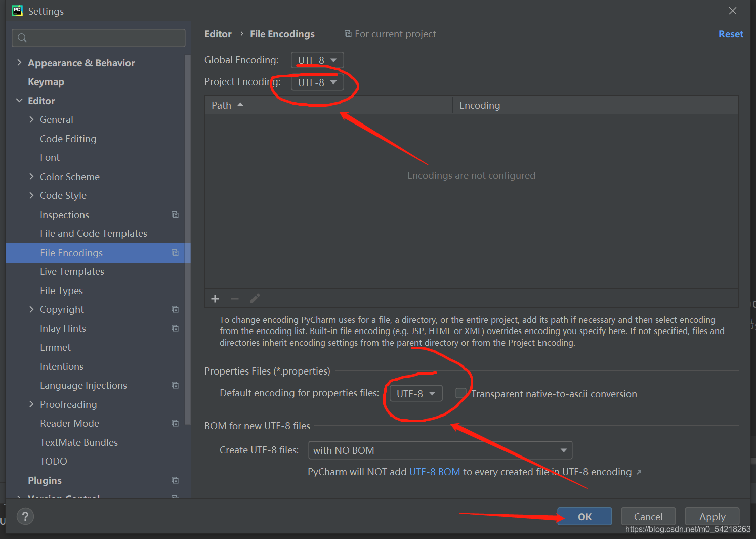The width and height of the screenshot is (756, 539).
Task: Enable Transparent native-to-ascii conversion
Action: tap(460, 393)
